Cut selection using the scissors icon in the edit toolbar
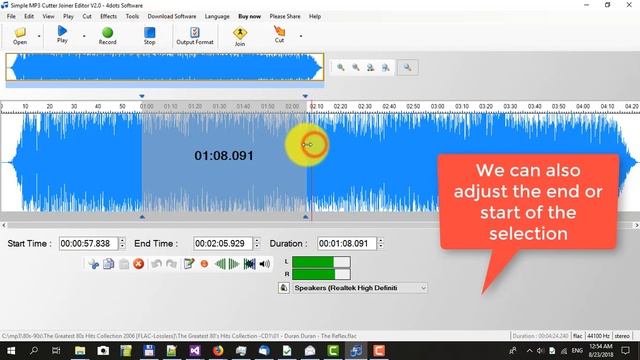640x360 pixels. 93,264
